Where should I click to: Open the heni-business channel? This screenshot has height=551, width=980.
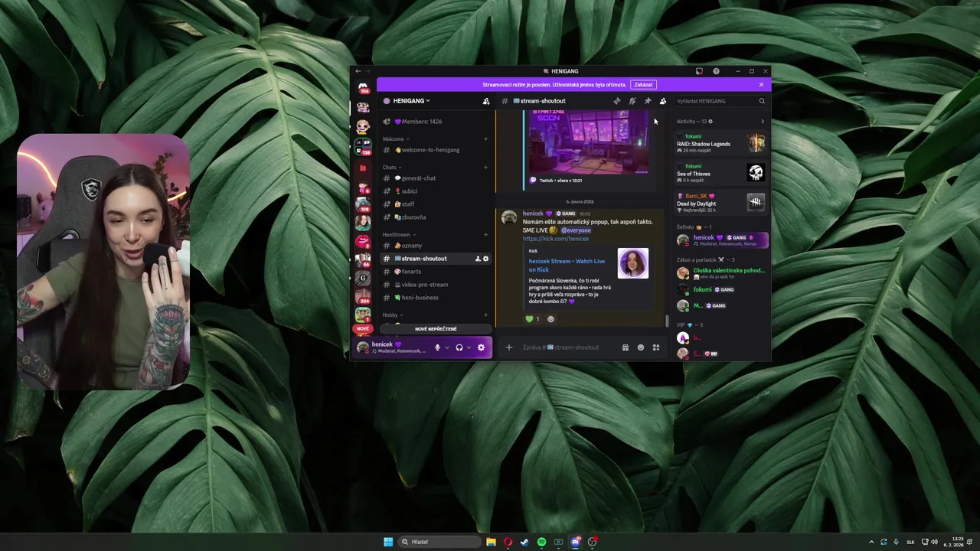coord(436,298)
